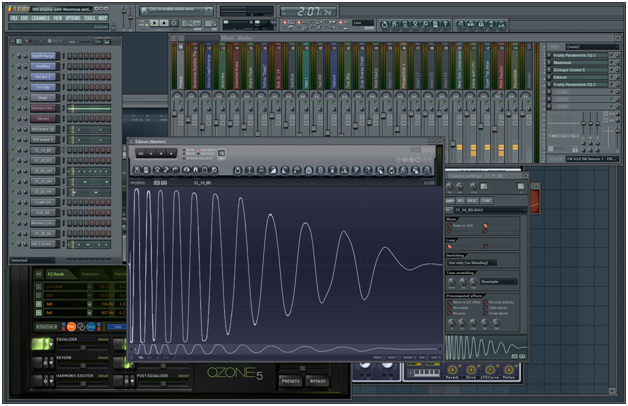The image size is (628, 406).
Task: Toggle mute LED for Modified channel
Action: tap(13, 66)
